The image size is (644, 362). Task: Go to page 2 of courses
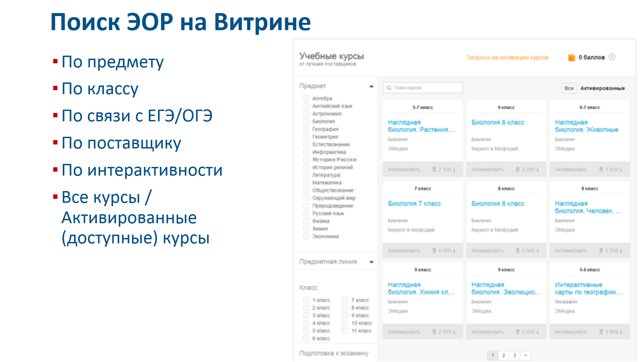coord(503,355)
